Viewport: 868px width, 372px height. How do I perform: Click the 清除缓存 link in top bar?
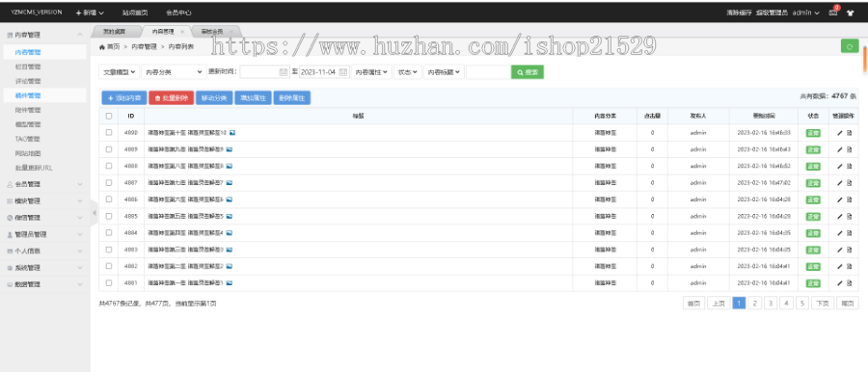click(738, 13)
